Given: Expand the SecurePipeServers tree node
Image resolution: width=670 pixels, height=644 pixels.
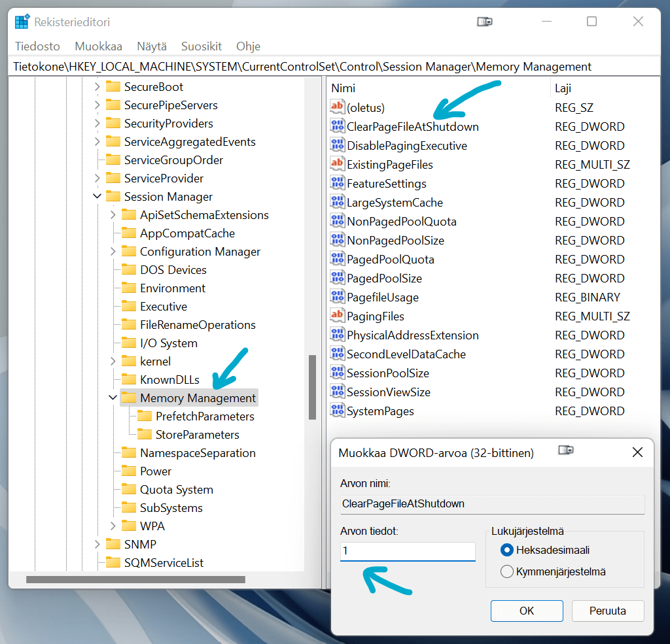Looking at the screenshot, I should click(97, 105).
